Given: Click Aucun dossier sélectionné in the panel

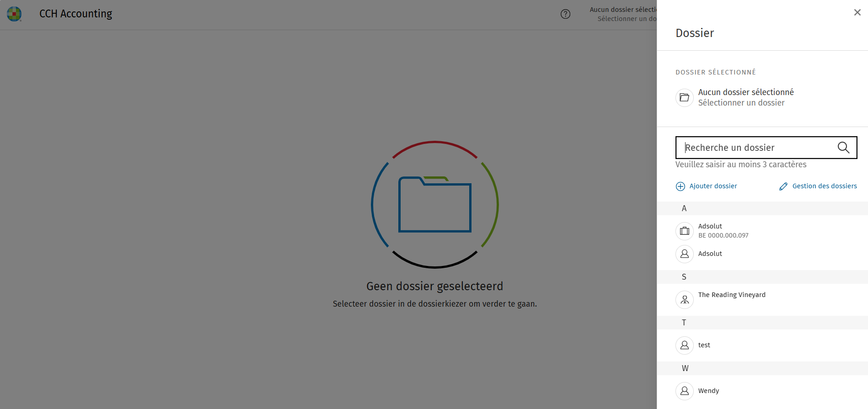Looking at the screenshot, I should click(x=745, y=92).
